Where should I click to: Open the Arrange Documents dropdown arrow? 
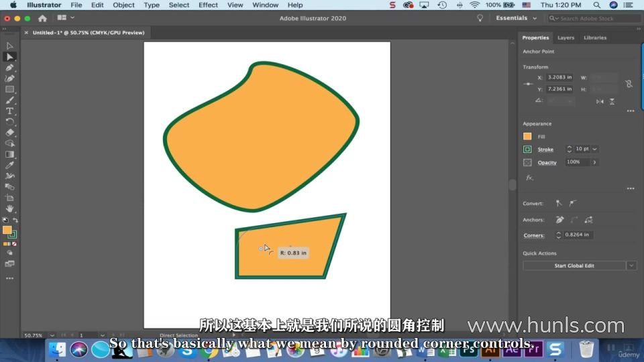point(72,17)
